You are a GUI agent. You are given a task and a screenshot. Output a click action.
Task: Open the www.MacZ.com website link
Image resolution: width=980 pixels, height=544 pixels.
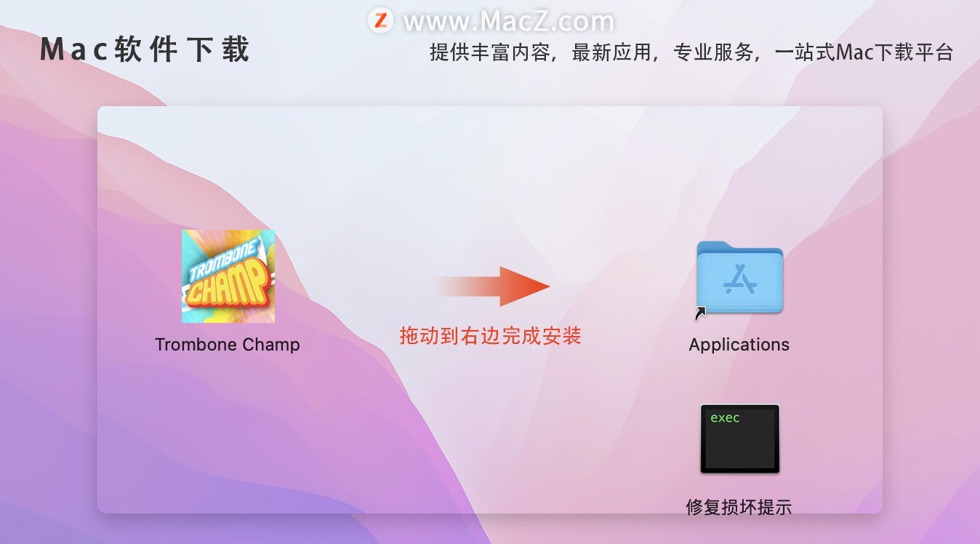pyautogui.click(x=509, y=21)
